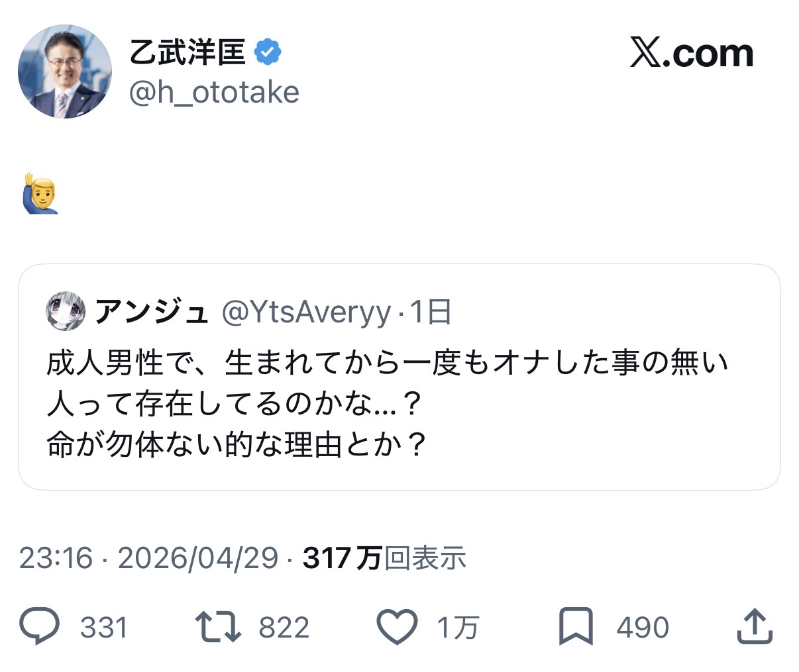Click the 1日 quoted post time
The image size is (799, 672).
click(x=431, y=312)
